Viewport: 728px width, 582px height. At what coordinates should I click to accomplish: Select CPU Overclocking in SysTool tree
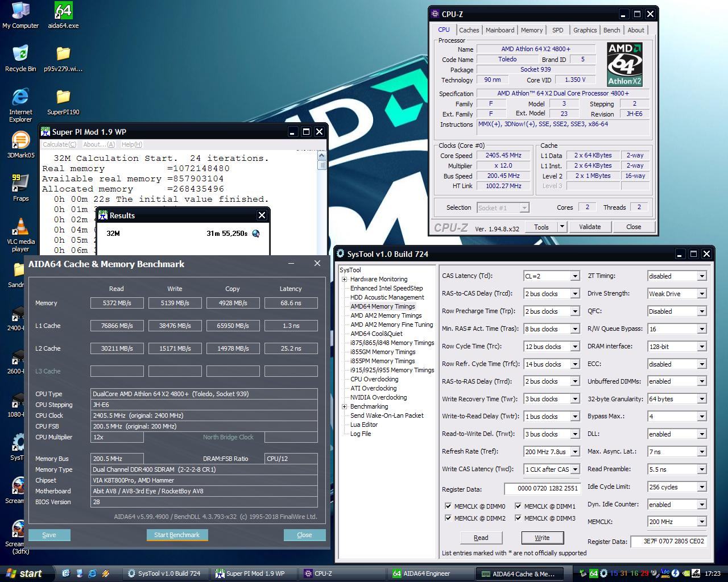click(x=374, y=379)
